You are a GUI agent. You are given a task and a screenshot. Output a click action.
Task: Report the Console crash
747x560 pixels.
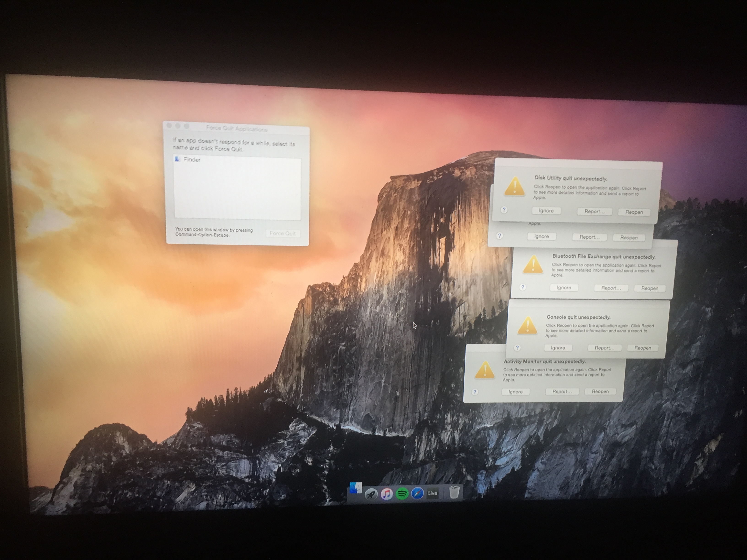pos(604,348)
